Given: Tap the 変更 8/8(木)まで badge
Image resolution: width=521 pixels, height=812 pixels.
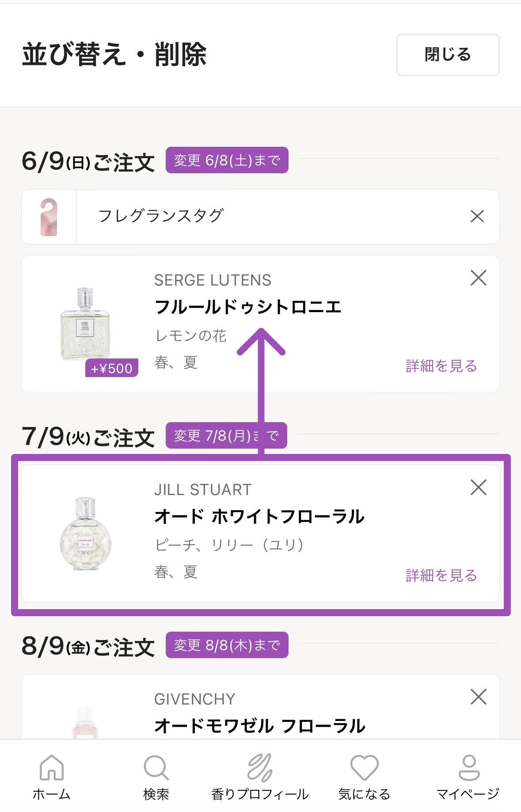Looking at the screenshot, I should tap(227, 645).
